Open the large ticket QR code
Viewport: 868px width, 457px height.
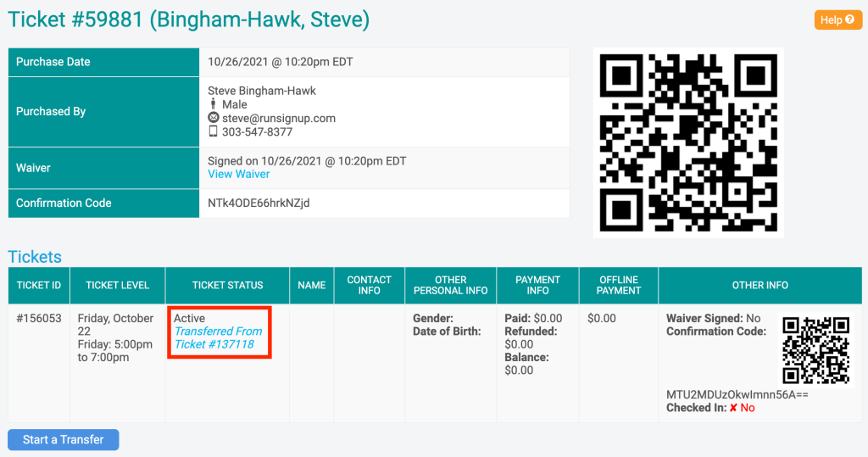click(x=688, y=143)
